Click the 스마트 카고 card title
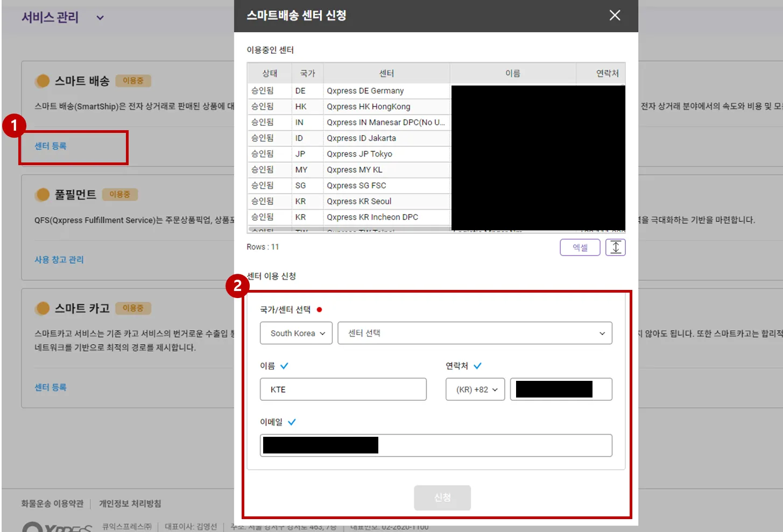 point(82,308)
